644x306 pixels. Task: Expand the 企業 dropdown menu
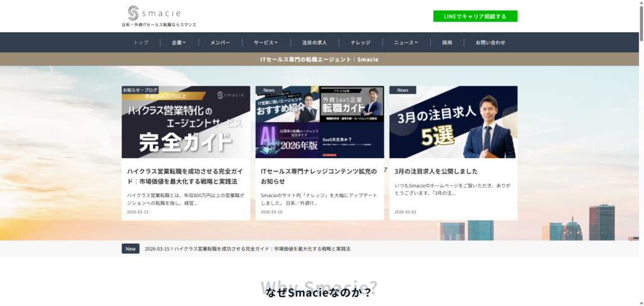(179, 43)
